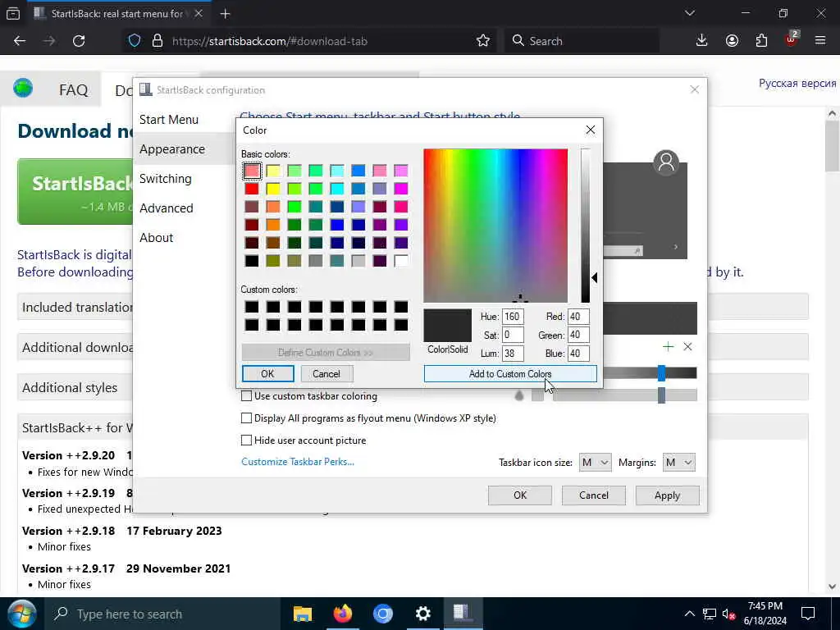Confirm the Color dialog with OK

[268, 374]
